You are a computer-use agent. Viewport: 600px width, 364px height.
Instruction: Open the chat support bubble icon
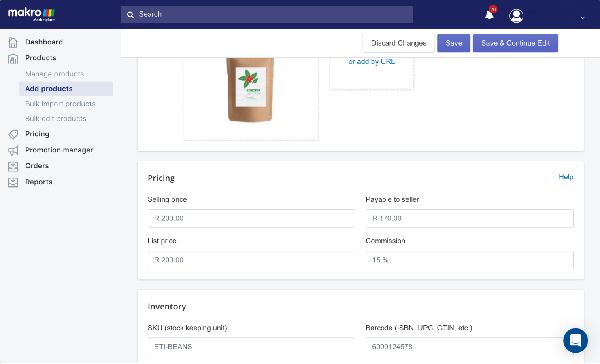(x=575, y=340)
